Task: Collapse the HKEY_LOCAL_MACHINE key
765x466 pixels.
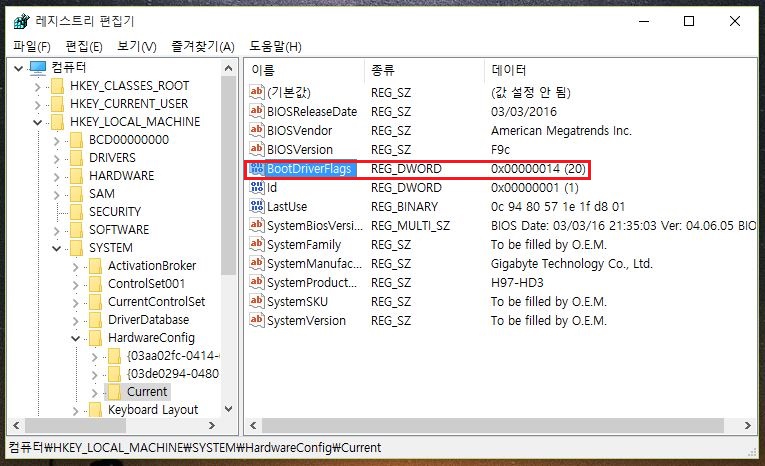Action: coord(38,122)
